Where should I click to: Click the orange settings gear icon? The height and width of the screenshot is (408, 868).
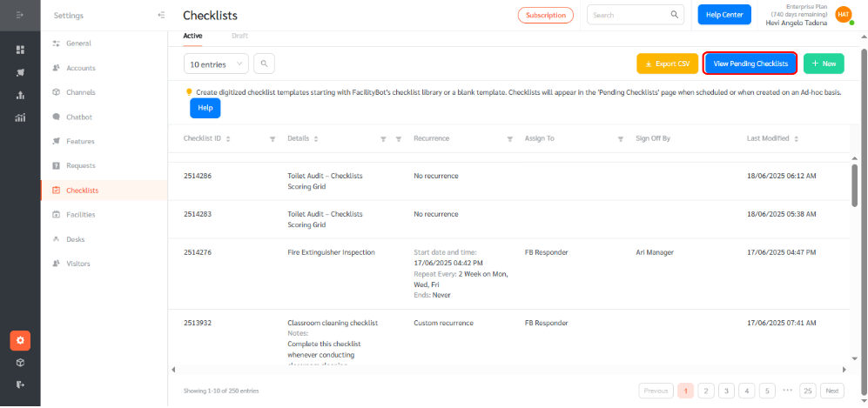click(20, 340)
